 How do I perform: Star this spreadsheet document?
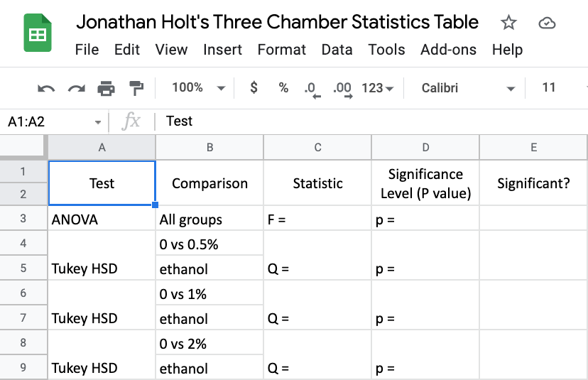(508, 23)
